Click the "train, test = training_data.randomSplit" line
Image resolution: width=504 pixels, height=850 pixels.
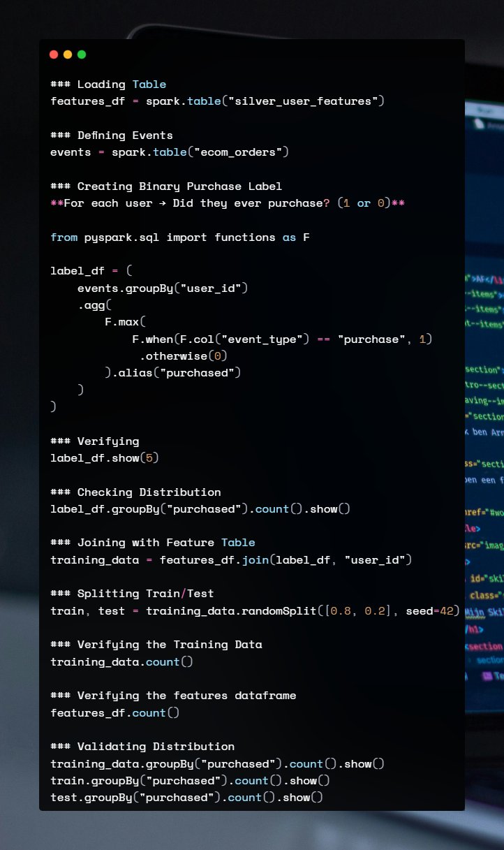[x=255, y=611]
